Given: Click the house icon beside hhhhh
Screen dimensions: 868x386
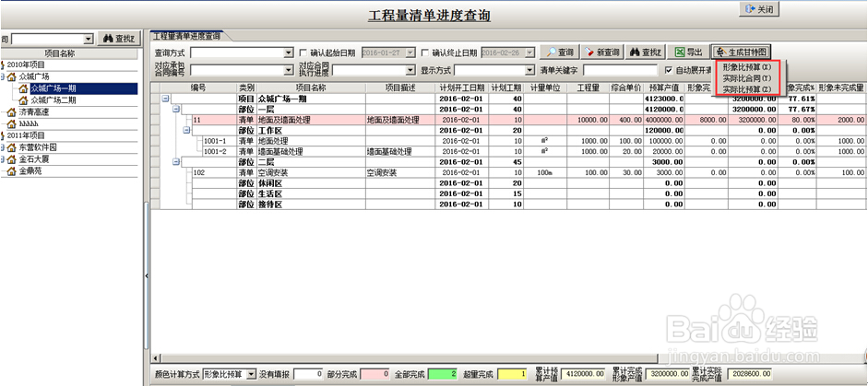Looking at the screenshot, I should point(12,123).
